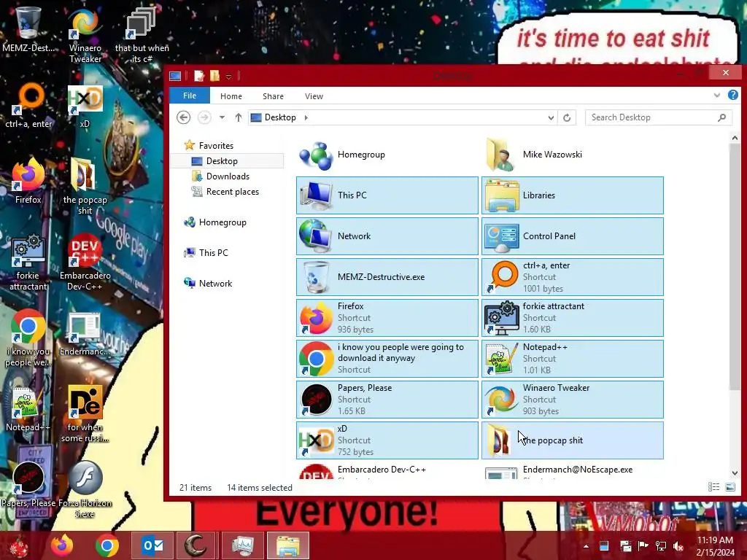Click the Back navigation arrow

[183, 117]
